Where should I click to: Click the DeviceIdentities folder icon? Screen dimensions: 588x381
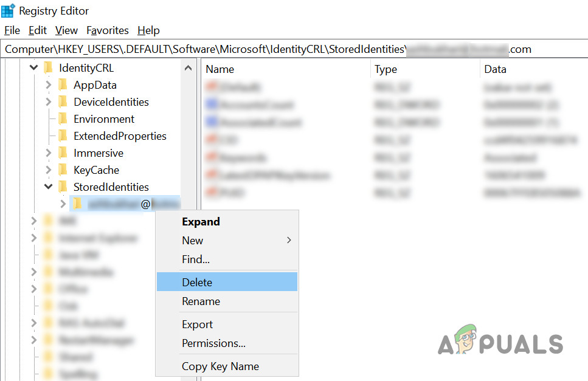click(63, 102)
